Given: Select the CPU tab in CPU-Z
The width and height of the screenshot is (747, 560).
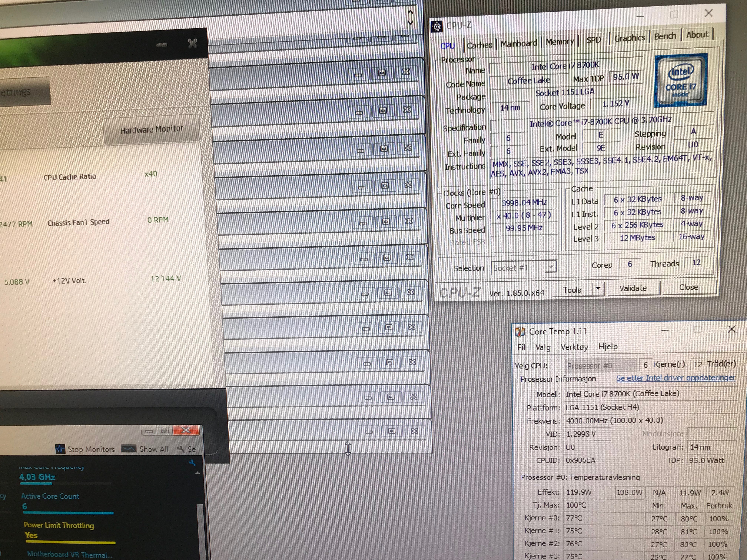Looking at the screenshot, I should click(x=447, y=46).
